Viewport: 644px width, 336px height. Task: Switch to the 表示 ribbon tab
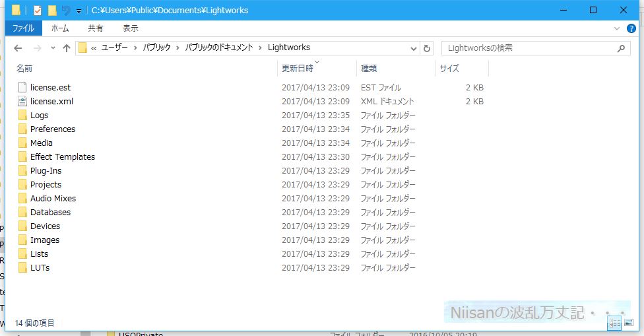130,28
